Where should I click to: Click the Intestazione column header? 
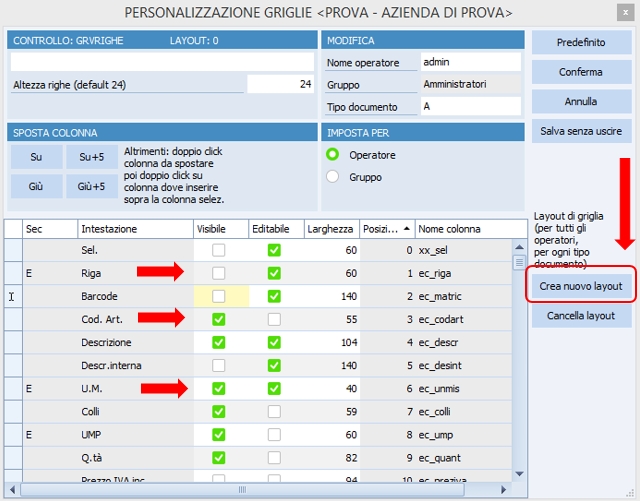coord(135,229)
